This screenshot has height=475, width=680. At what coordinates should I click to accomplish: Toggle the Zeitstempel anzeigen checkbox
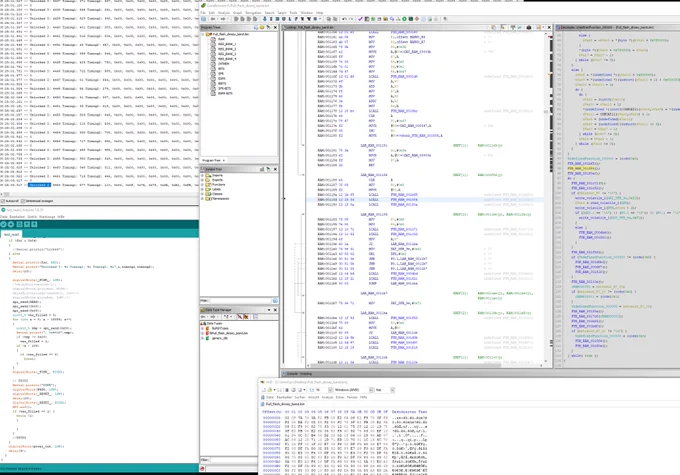pyautogui.click(x=23, y=201)
